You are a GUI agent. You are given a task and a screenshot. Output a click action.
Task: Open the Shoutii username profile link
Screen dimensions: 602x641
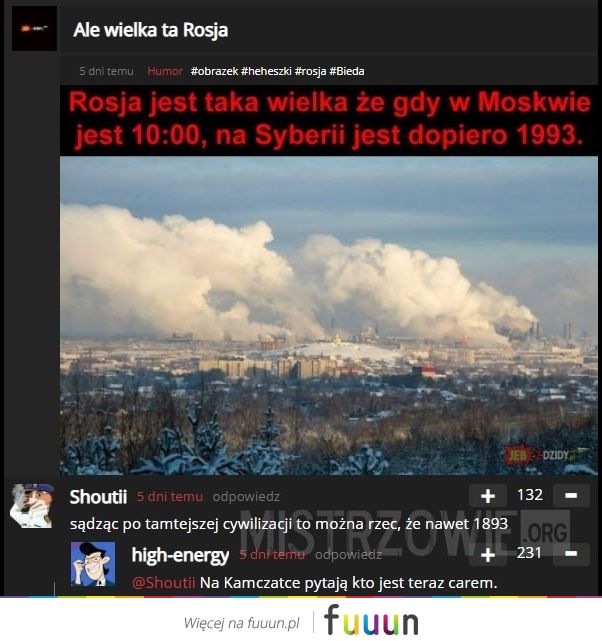[98, 497]
